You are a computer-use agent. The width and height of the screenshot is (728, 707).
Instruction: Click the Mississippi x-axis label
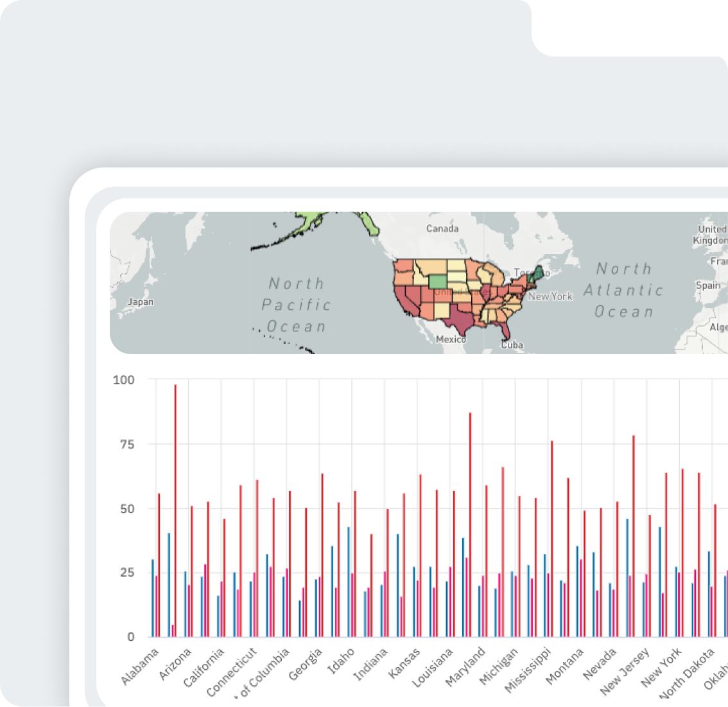click(528, 670)
